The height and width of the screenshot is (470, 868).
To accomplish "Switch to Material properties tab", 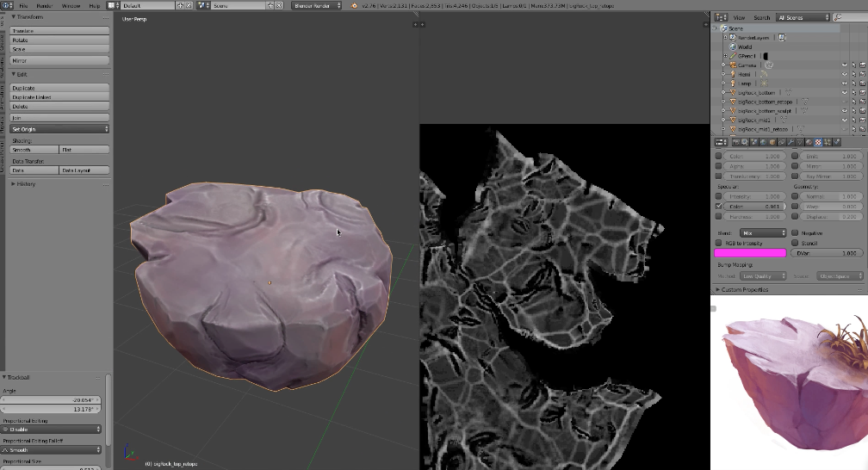I will (x=809, y=142).
